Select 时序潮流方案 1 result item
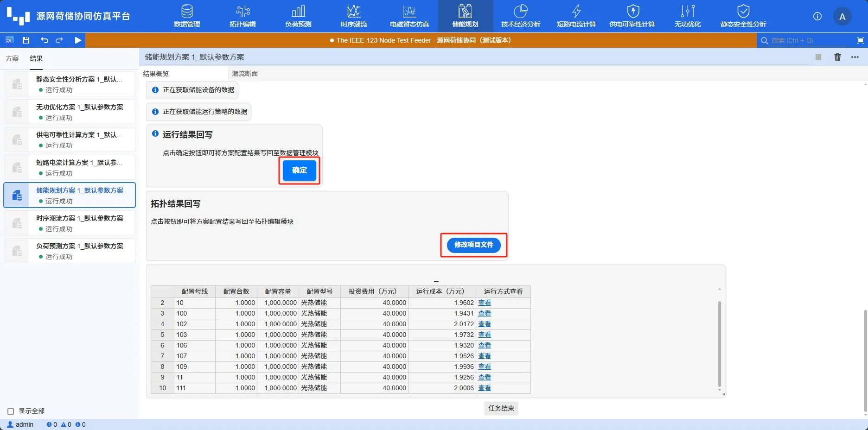This screenshot has width=868, height=430. [70, 223]
